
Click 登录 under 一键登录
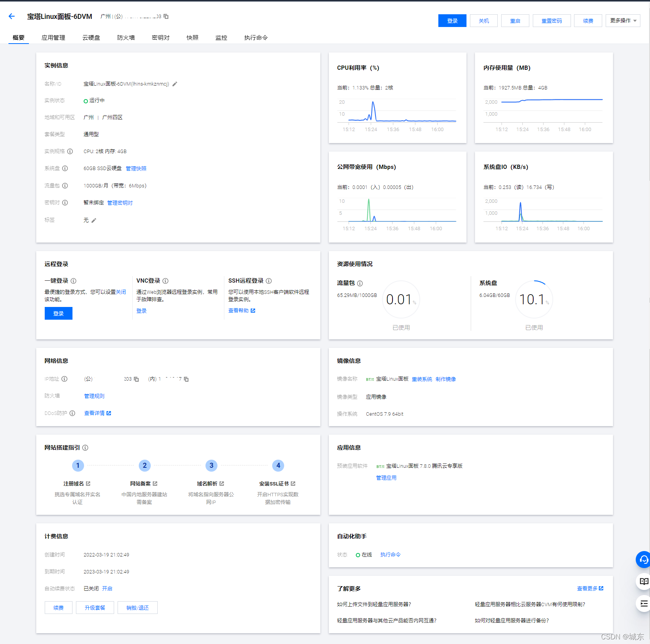coord(59,314)
